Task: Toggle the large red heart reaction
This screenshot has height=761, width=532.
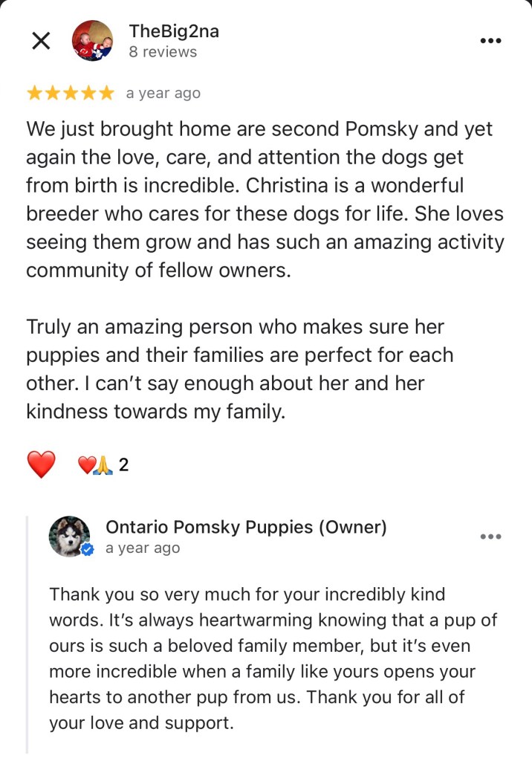Action: [x=42, y=465]
